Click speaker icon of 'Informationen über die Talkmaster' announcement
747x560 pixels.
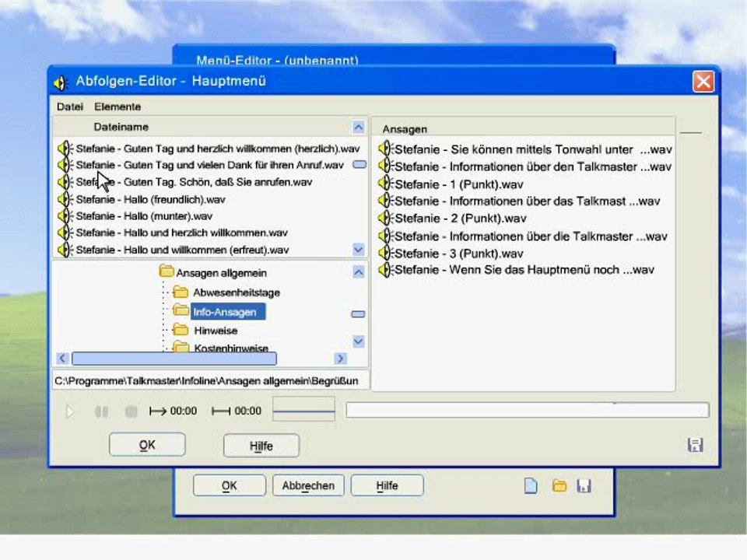point(385,236)
